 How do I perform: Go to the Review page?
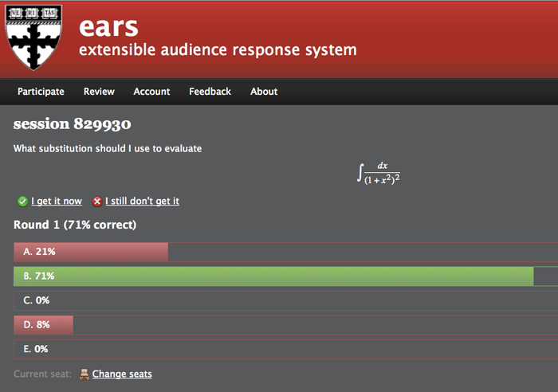click(x=99, y=92)
